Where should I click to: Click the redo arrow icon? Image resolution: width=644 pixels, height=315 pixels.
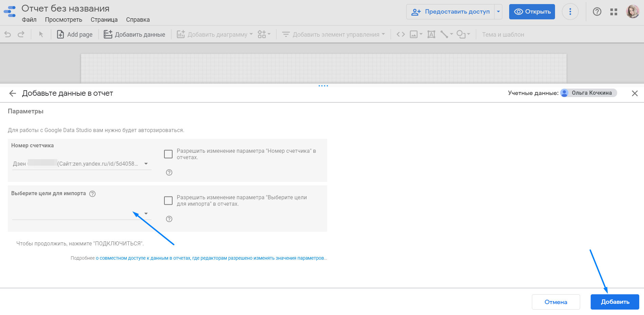coord(21,34)
